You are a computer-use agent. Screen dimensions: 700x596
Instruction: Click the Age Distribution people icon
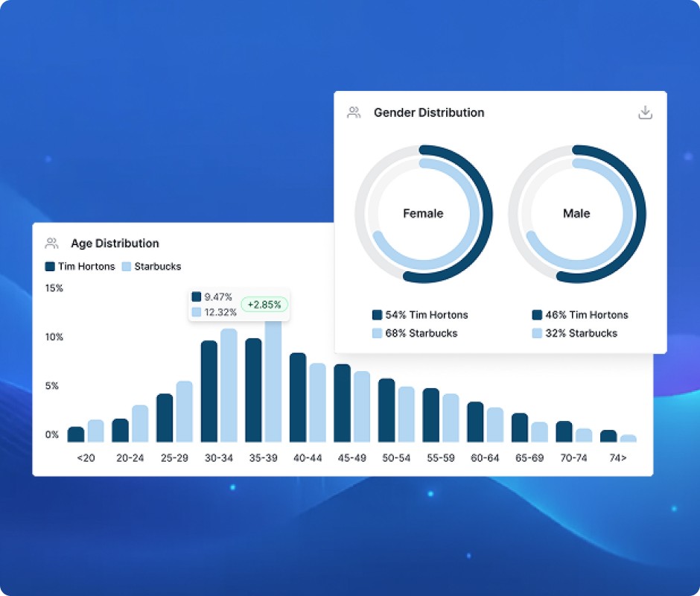[x=52, y=244]
